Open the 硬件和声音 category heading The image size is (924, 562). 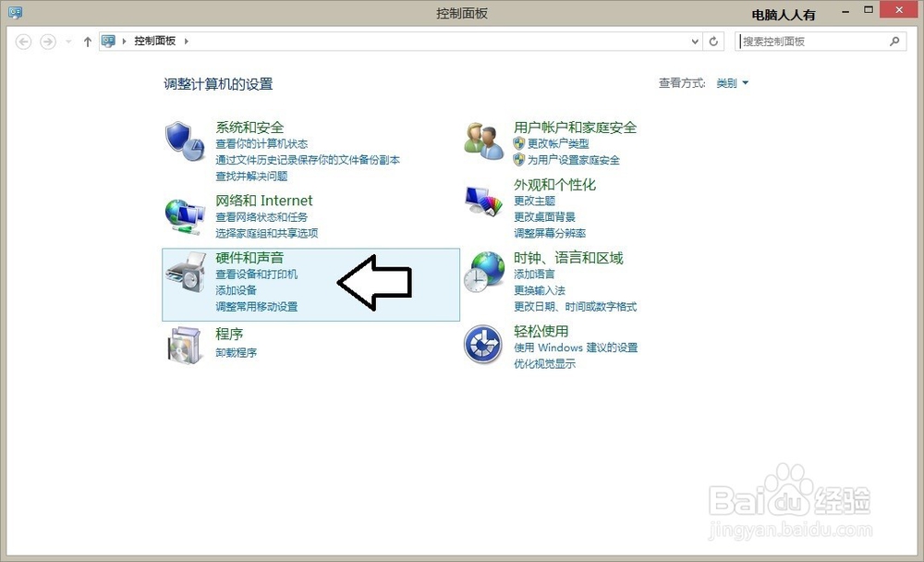249,257
